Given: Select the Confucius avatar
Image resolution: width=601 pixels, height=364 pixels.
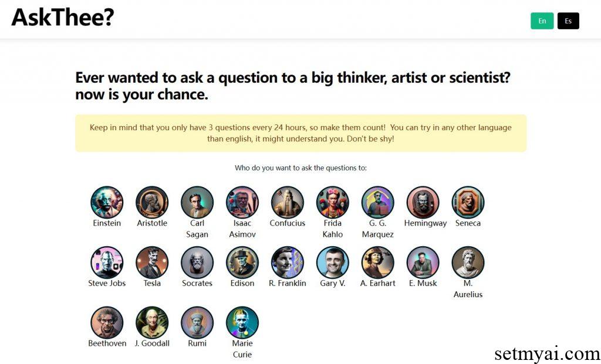Looking at the screenshot, I should [287, 201].
